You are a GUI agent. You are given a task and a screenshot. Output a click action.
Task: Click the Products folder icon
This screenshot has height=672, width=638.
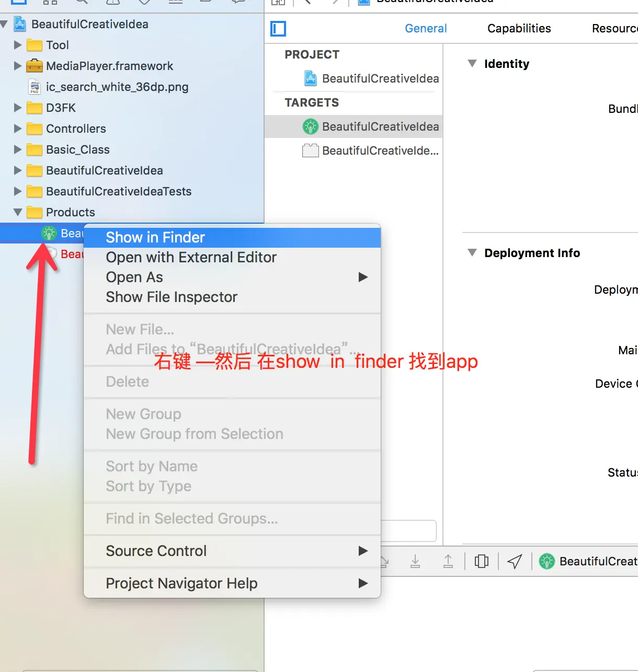(35, 212)
